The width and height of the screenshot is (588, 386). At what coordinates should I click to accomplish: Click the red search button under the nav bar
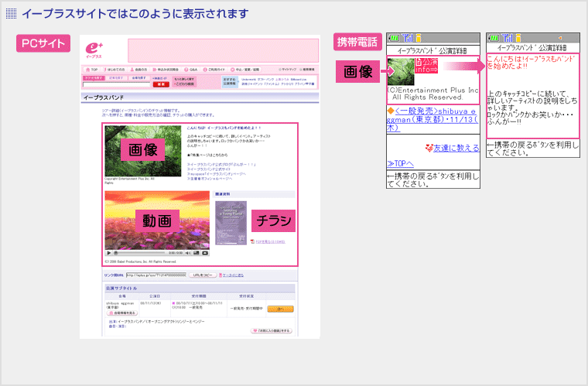[160, 84]
